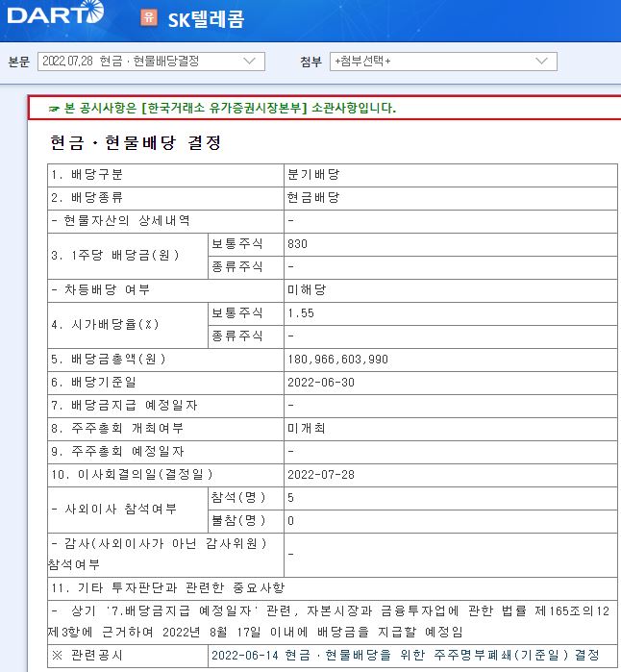Open the 첨부 attachment dropdown
This screenshot has width=621, height=672.
[443, 62]
